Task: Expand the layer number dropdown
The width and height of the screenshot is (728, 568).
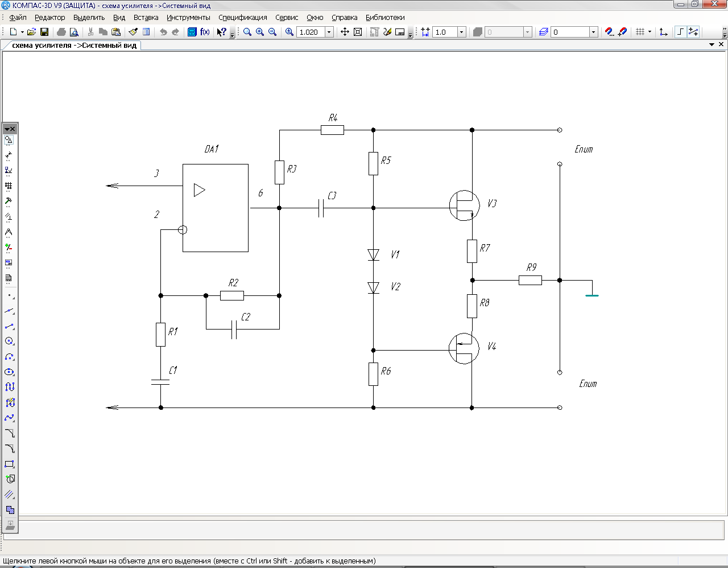Action: [593, 32]
